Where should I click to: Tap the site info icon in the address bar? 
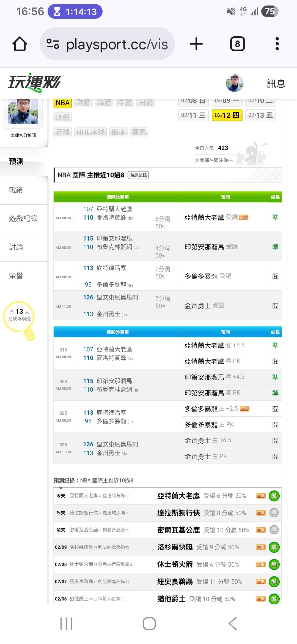coord(53,44)
